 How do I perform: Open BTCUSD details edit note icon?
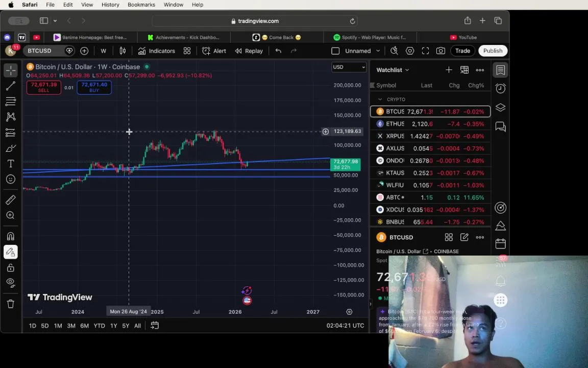point(464,237)
